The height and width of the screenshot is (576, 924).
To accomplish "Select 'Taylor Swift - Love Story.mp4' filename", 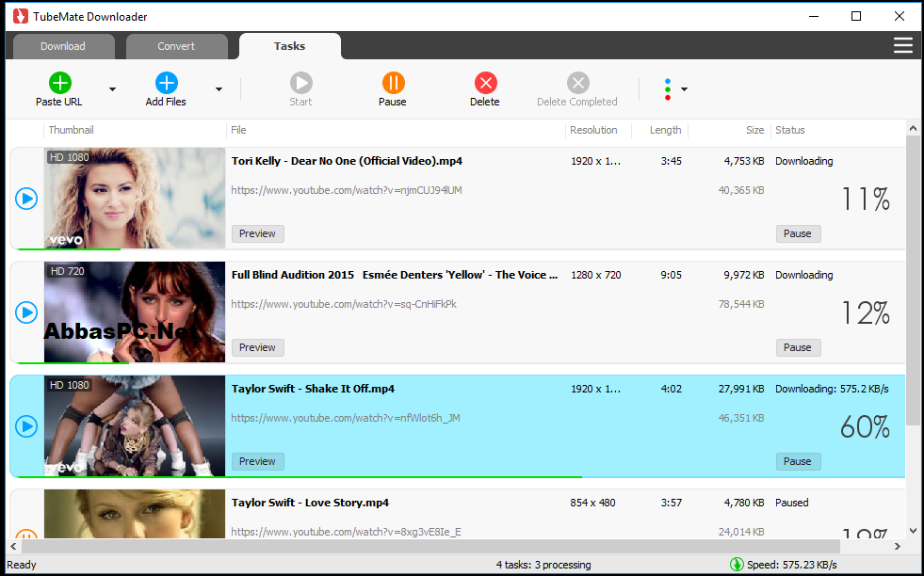I will (x=310, y=503).
